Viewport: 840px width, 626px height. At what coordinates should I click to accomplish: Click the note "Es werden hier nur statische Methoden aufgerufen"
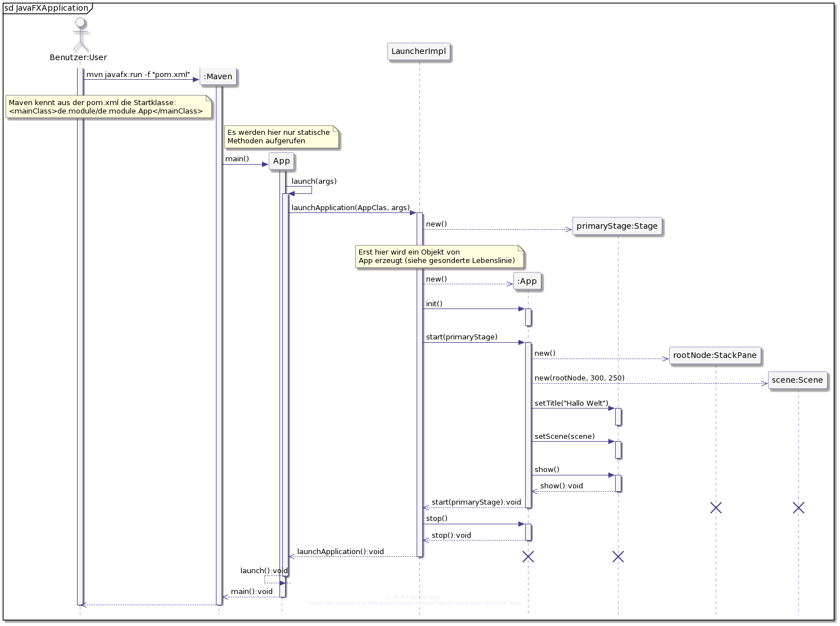point(282,137)
